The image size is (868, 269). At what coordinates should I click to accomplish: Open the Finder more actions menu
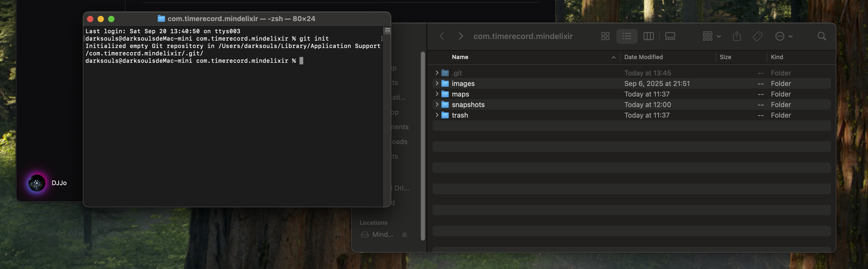point(783,36)
